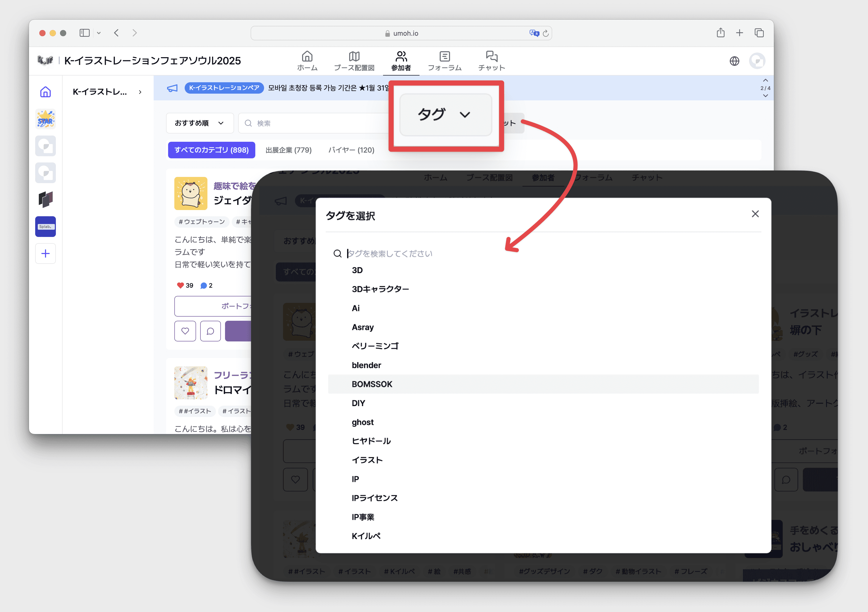Open the ブース配置図 map icon

354,57
